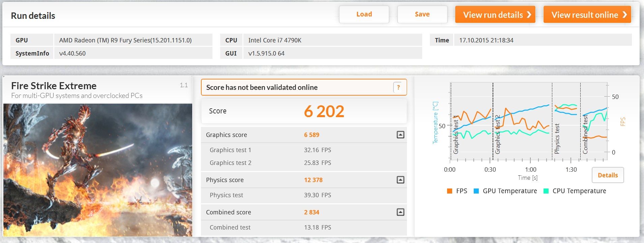The height and width of the screenshot is (243, 644).
Task: Select the SystemInfo value 'v4.40.560'
Action: coord(72,54)
